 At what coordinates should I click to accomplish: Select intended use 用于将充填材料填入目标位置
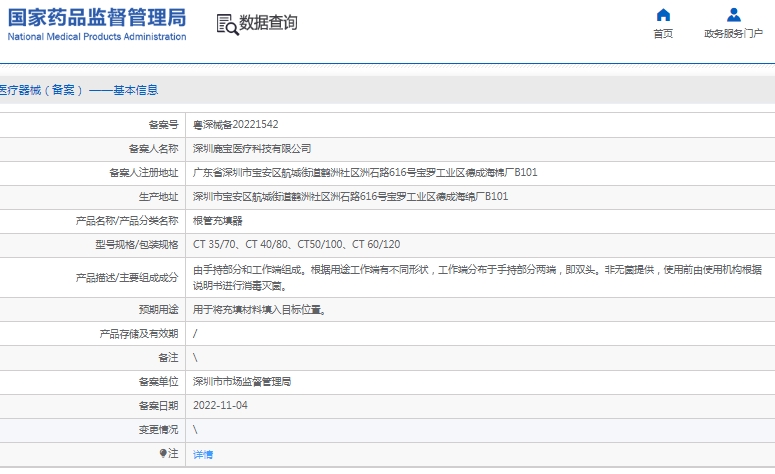[x=259, y=310]
